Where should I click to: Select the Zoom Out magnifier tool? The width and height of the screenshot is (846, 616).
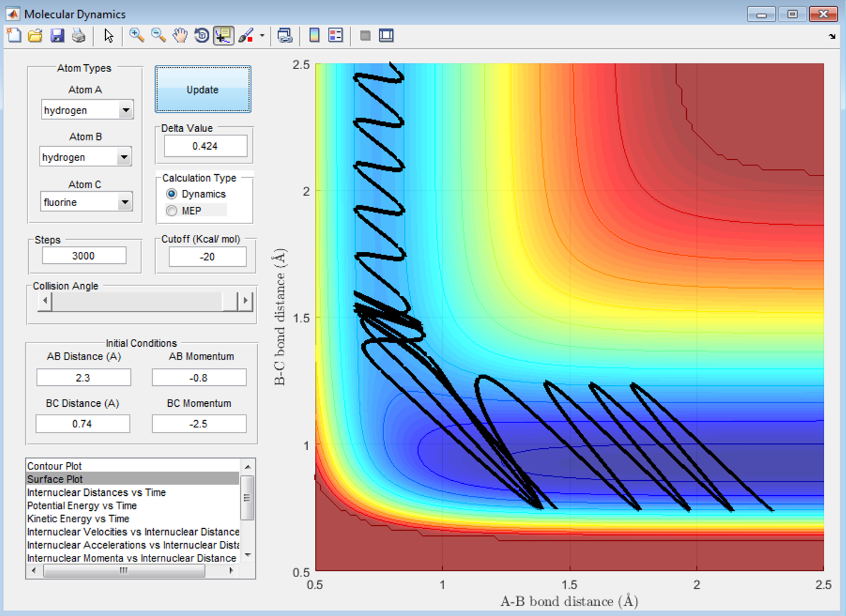tap(158, 36)
